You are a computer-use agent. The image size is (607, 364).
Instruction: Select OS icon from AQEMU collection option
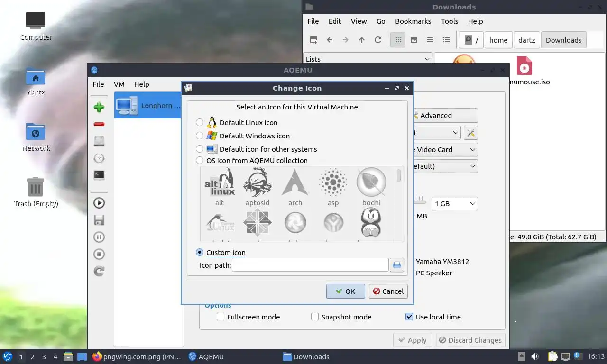[200, 160]
